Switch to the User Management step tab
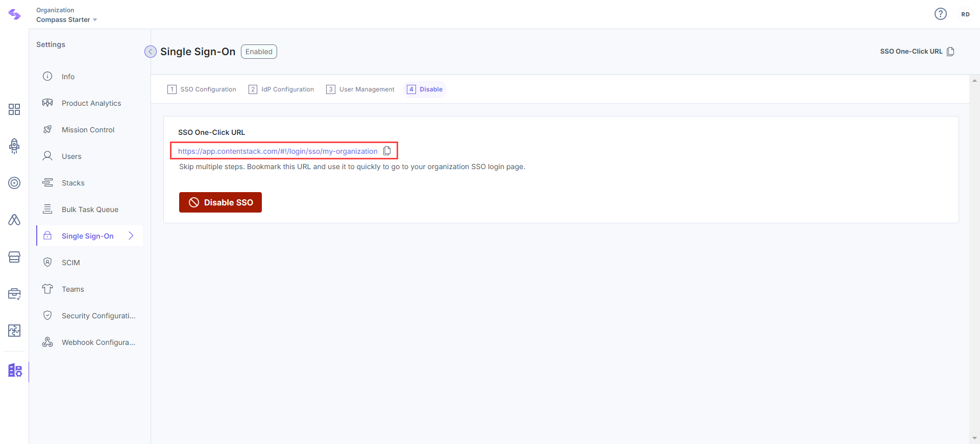 [360, 89]
